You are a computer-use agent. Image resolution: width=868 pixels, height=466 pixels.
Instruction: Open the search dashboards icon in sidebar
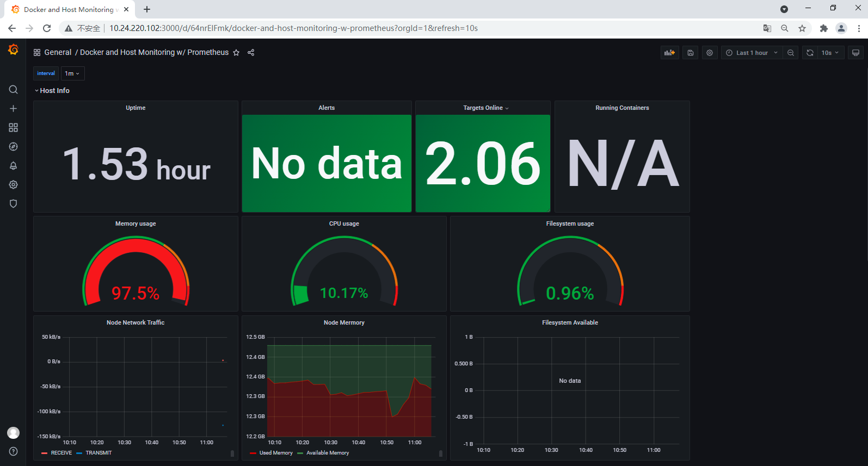pyautogui.click(x=13, y=90)
